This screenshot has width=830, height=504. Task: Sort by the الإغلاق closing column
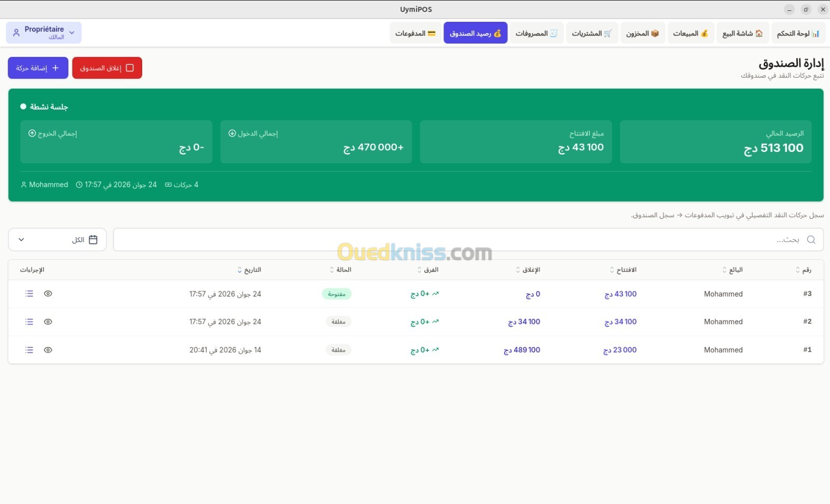[528, 270]
